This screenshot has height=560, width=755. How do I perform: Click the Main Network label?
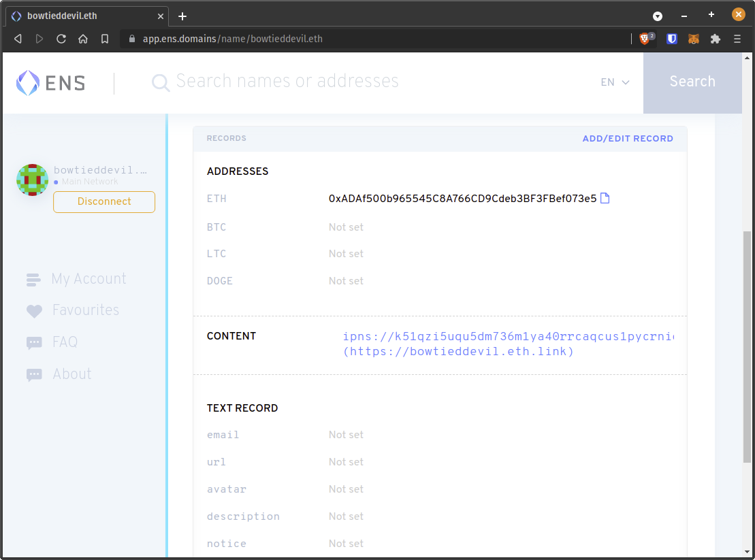pyautogui.click(x=90, y=182)
